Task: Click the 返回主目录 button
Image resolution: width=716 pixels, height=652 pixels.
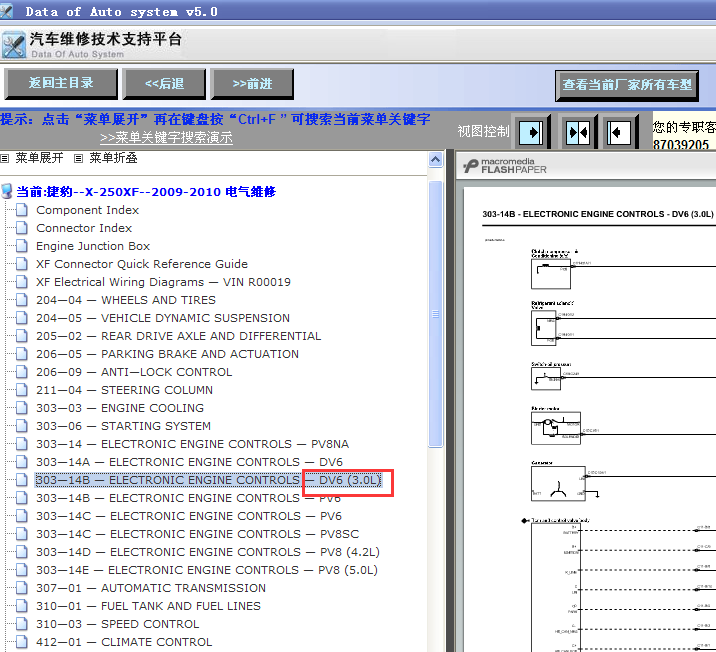Action: pyautogui.click(x=61, y=84)
